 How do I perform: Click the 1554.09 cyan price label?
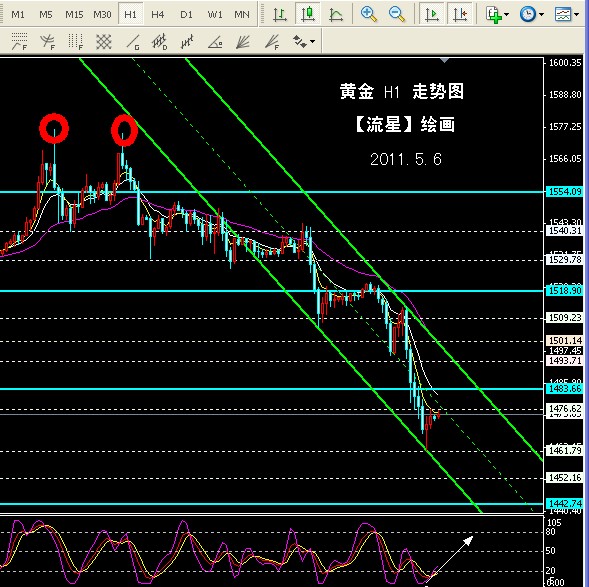(x=565, y=192)
